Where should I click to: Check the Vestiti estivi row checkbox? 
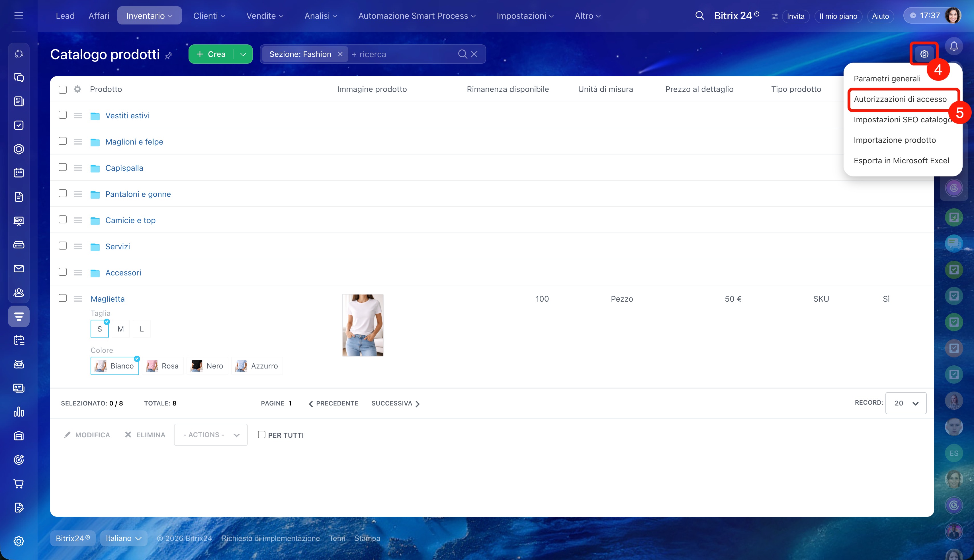(62, 115)
